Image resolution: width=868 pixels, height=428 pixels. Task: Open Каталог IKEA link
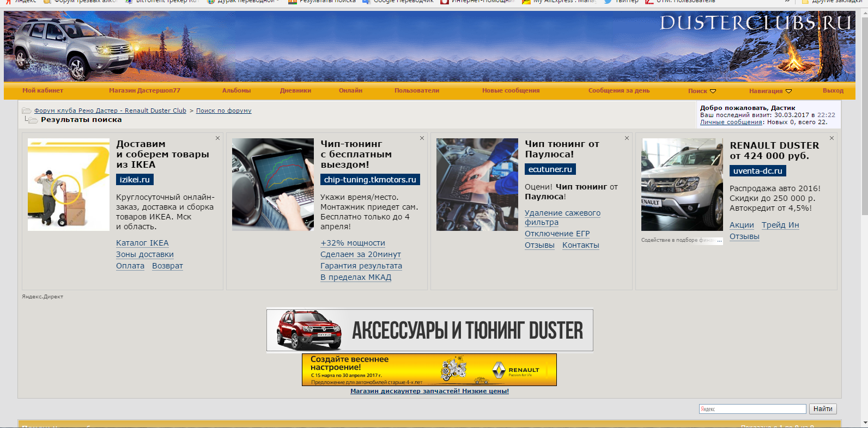point(142,243)
